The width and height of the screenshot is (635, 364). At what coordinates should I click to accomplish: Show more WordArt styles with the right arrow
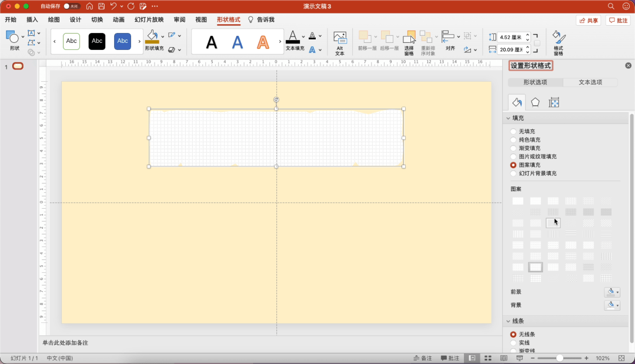coord(280,41)
